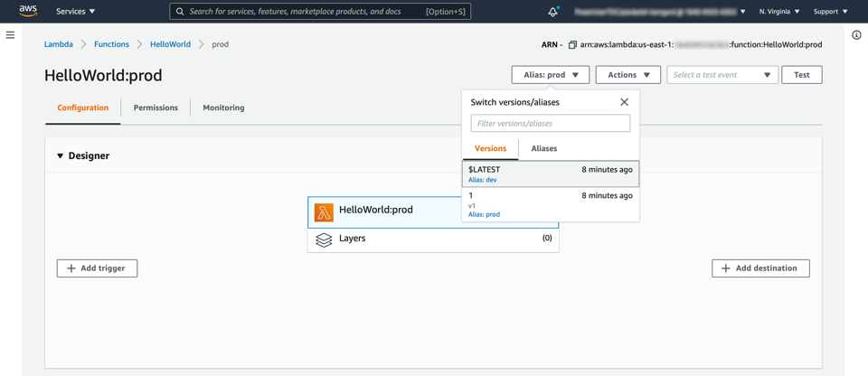This screenshot has width=868, height=376.
Task: Open the Support dropdown menu
Action: (x=830, y=11)
